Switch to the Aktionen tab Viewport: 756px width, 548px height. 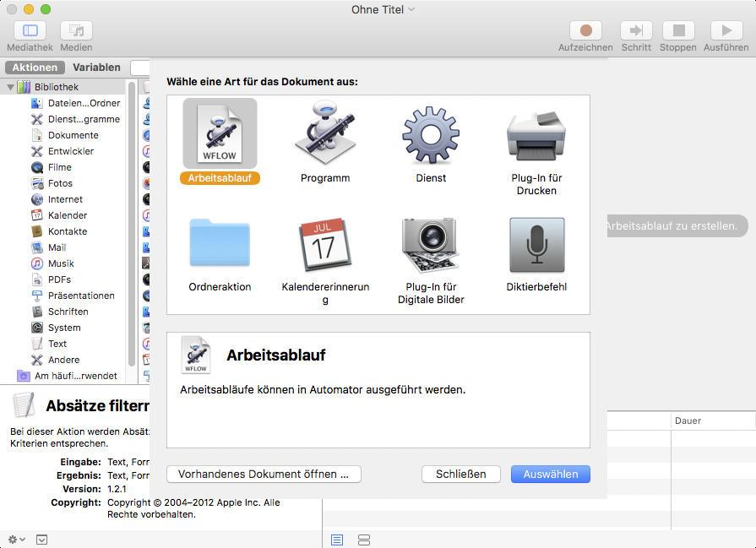[x=35, y=68]
